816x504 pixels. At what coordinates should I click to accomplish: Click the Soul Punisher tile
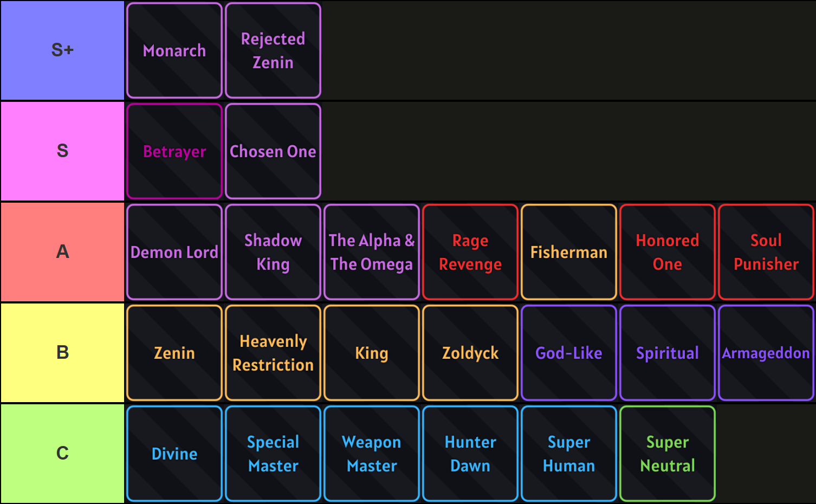coord(766,252)
